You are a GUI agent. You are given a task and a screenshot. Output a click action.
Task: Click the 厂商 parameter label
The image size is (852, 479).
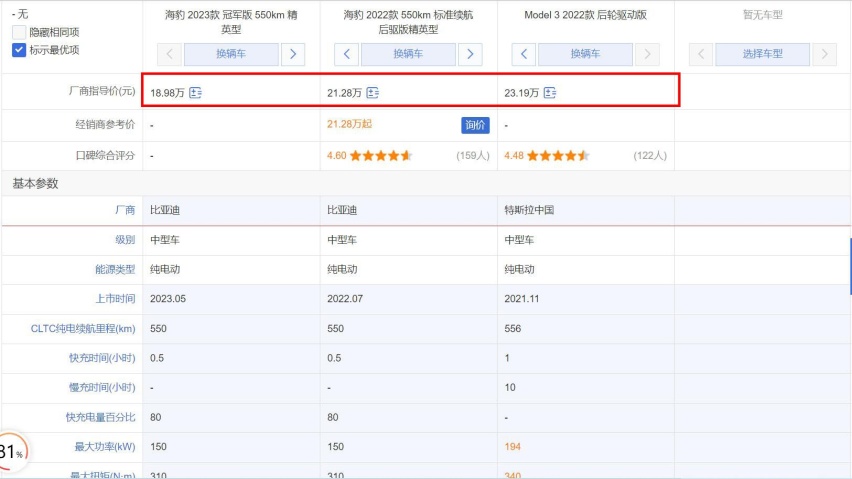tap(125, 210)
